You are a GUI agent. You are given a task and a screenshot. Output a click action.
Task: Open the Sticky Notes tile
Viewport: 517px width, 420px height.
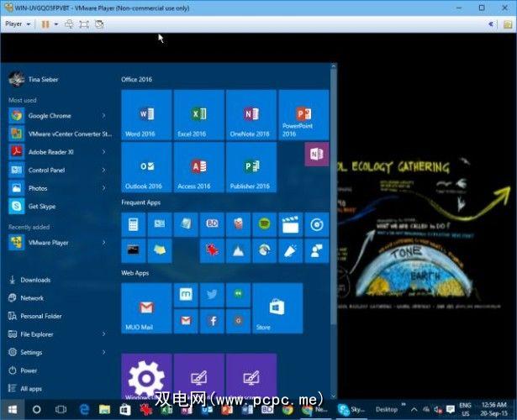pos(160,251)
